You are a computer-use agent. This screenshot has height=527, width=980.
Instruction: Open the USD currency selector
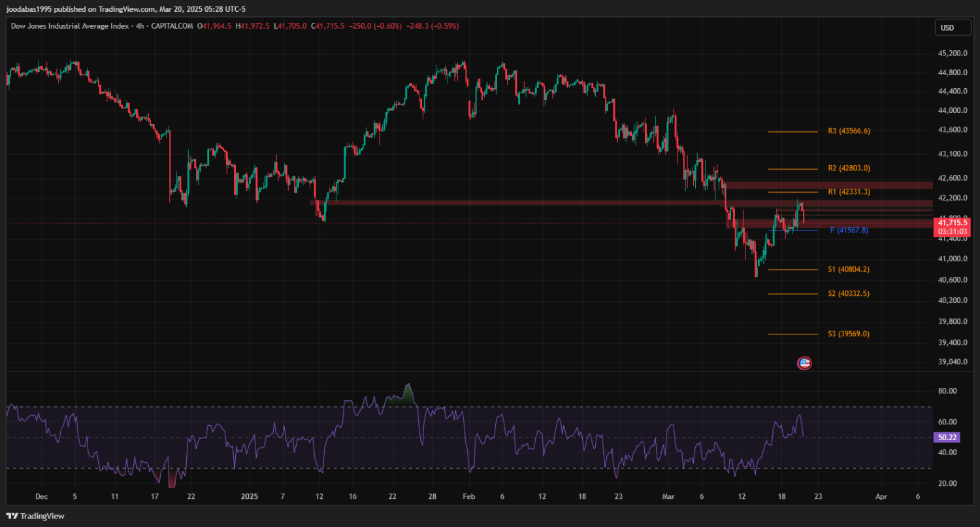947,27
